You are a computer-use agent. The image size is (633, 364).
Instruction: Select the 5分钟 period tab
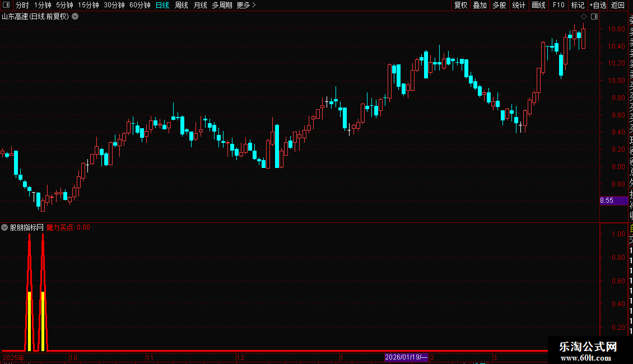pyautogui.click(x=64, y=5)
